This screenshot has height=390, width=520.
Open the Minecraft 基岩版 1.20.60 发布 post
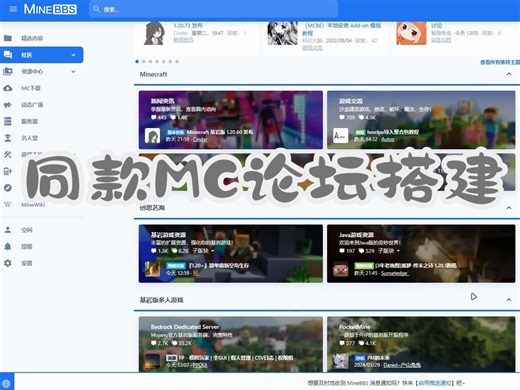220,132
